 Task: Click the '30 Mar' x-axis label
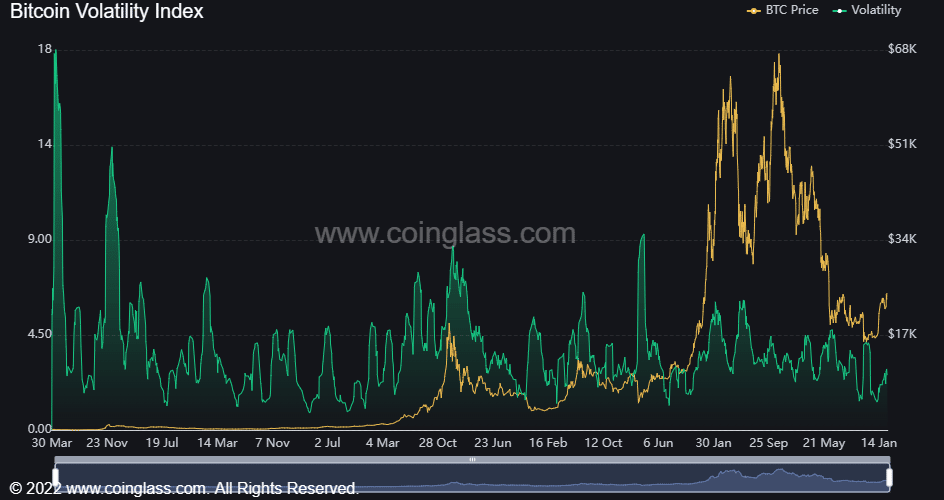tap(52, 443)
